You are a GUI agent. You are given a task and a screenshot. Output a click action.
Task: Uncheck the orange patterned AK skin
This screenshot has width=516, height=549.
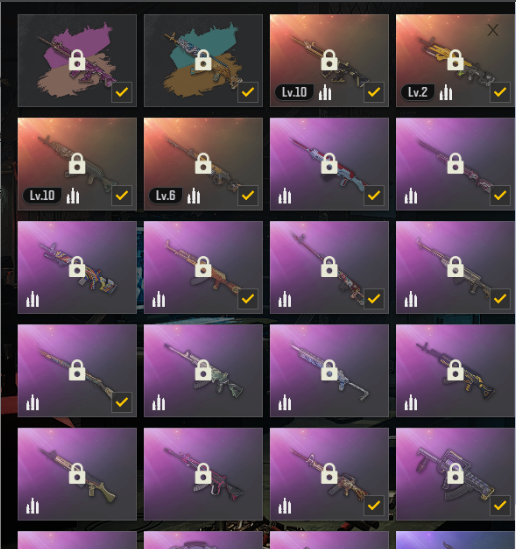coord(248,299)
